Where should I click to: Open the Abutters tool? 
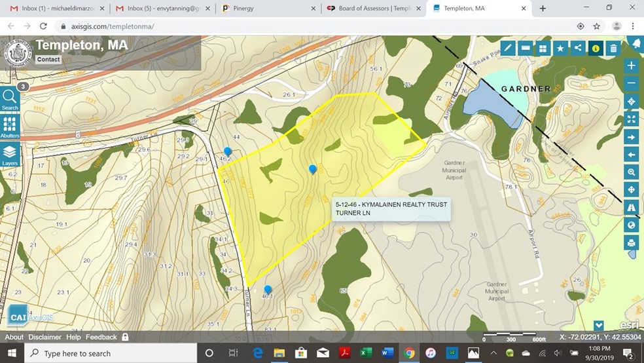click(x=10, y=127)
